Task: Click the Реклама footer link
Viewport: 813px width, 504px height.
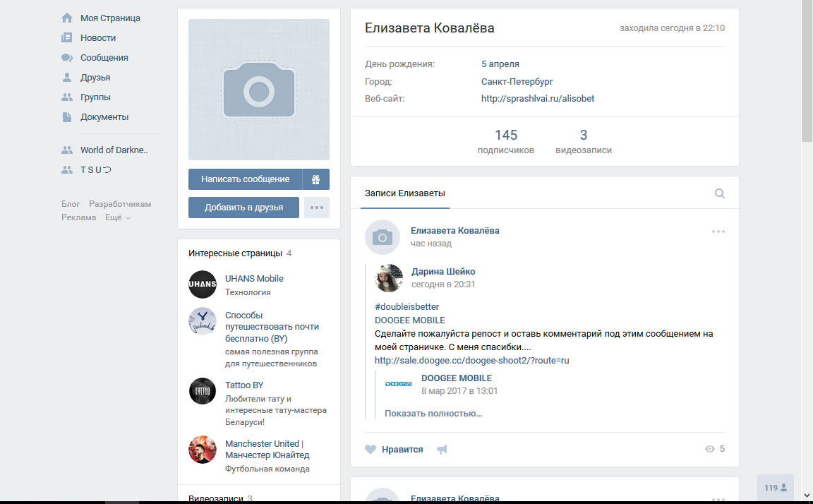Action: click(x=79, y=218)
